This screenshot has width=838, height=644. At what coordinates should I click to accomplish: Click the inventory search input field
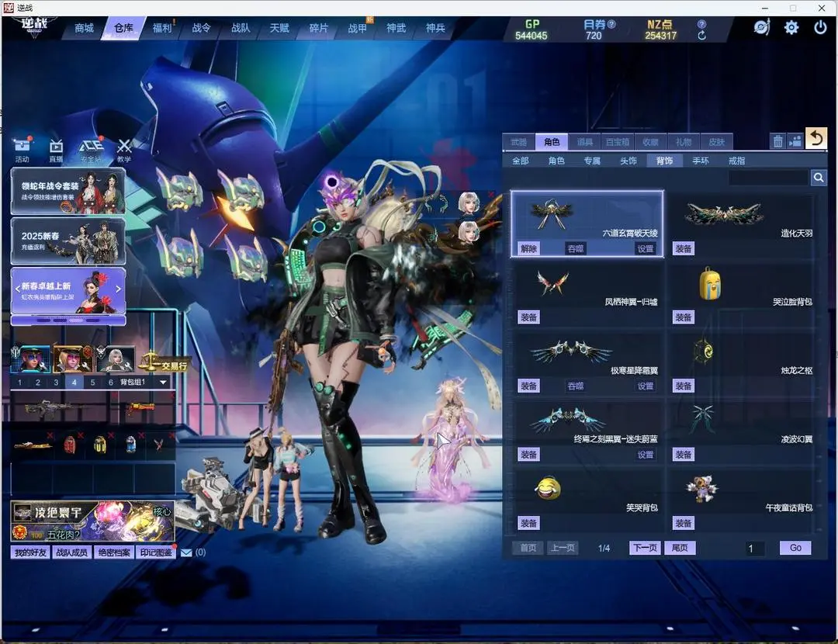[768, 178]
